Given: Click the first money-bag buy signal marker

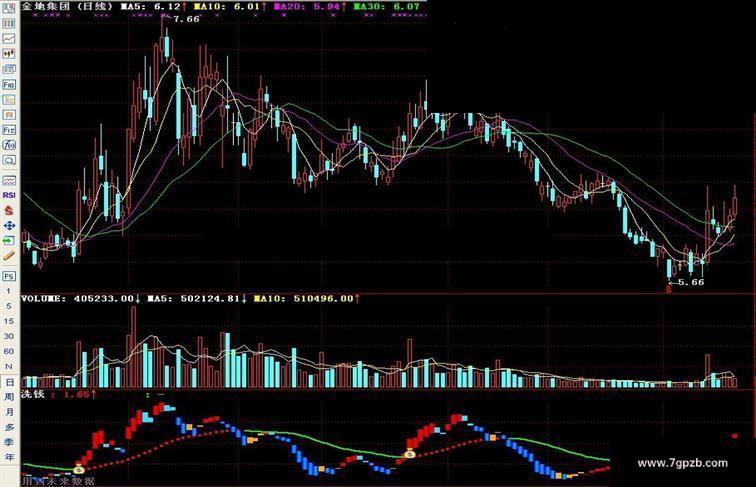Looking at the screenshot, I should coord(79,468).
